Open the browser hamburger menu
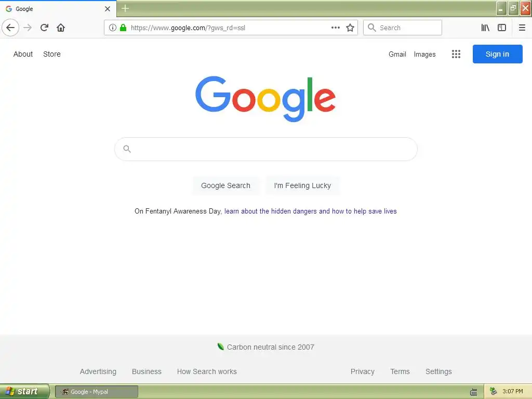The height and width of the screenshot is (399, 532). click(x=522, y=28)
